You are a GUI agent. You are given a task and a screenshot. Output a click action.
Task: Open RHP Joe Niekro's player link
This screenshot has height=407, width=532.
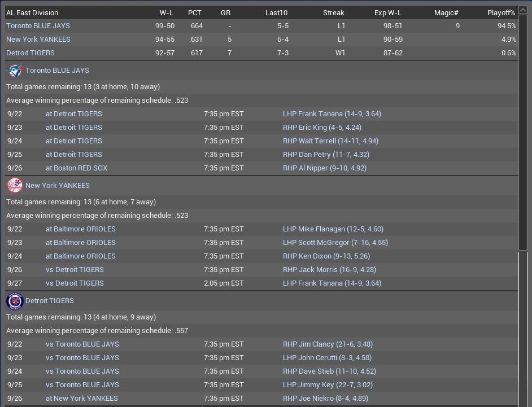click(326, 399)
